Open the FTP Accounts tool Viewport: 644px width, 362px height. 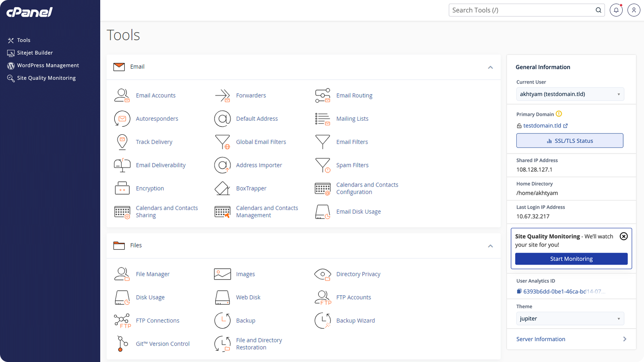pyautogui.click(x=354, y=297)
